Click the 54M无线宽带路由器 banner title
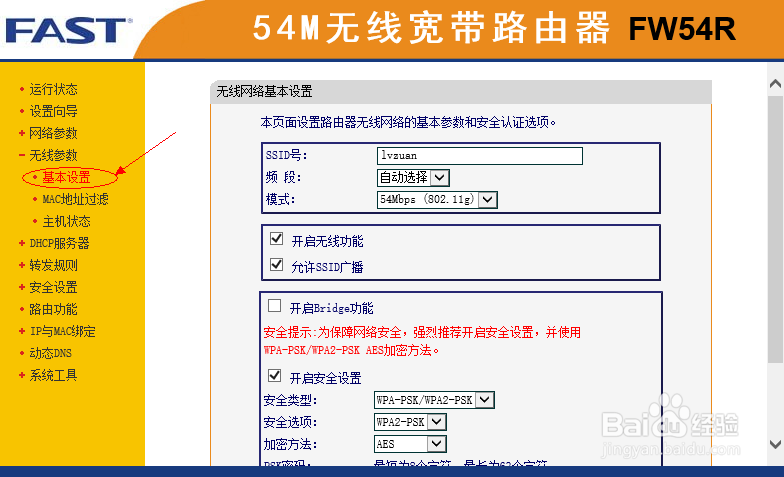Screen dimensions: 784x477 [431, 28]
